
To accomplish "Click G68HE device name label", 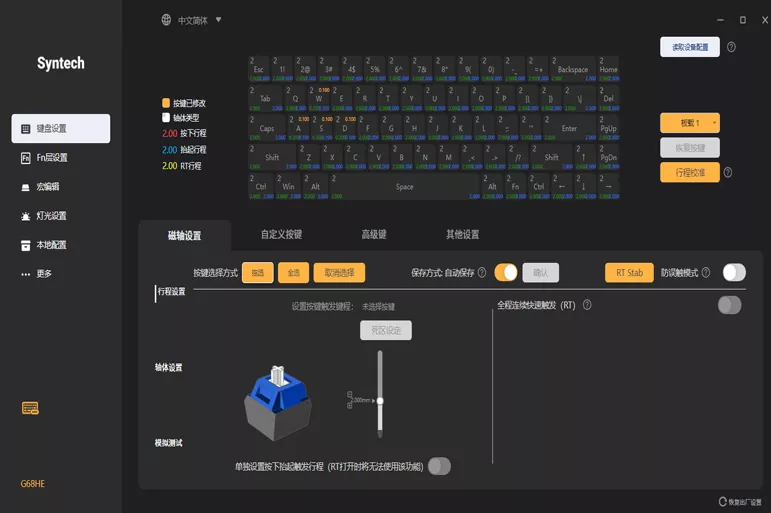I will [32, 484].
